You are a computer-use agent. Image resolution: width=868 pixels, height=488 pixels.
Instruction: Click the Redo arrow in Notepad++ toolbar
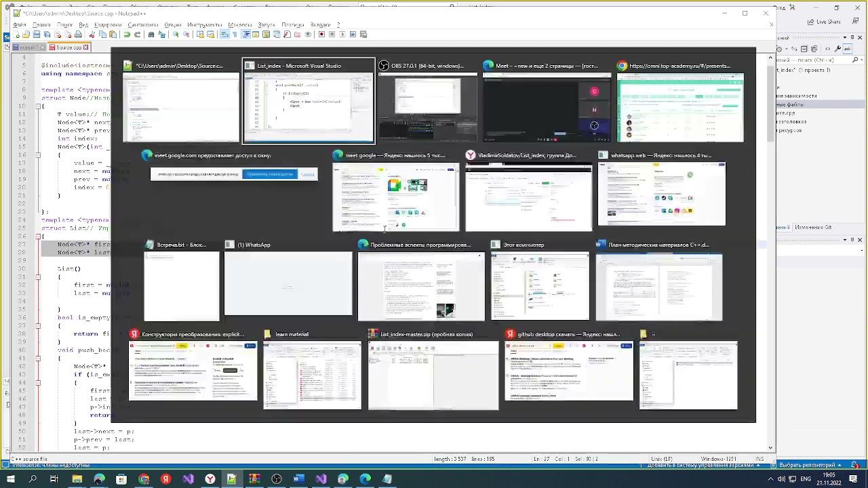(x=137, y=35)
